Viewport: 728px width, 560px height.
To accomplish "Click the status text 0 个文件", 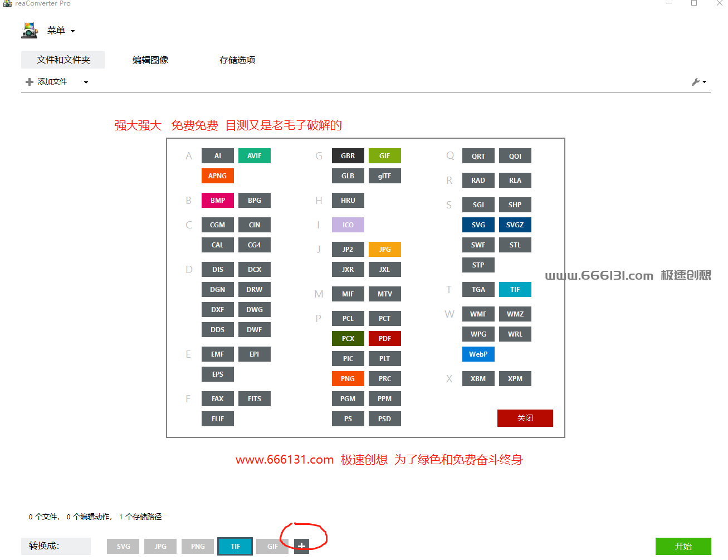I will click(x=44, y=517).
